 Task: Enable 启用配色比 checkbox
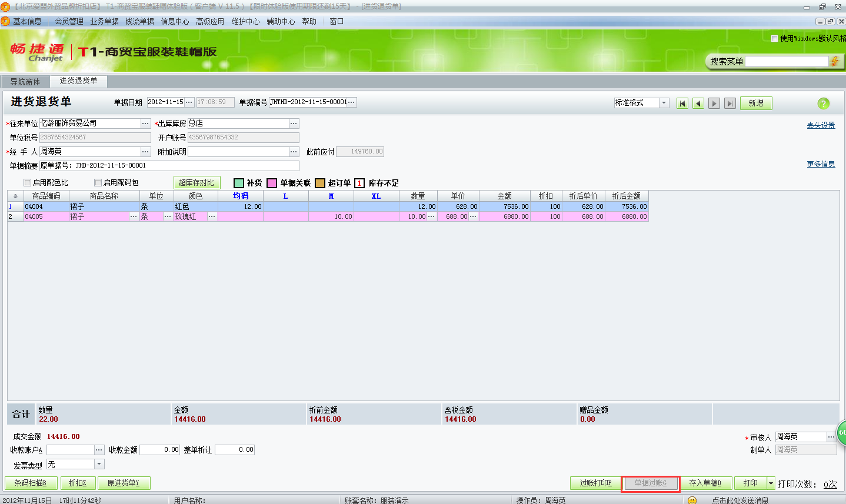point(27,183)
